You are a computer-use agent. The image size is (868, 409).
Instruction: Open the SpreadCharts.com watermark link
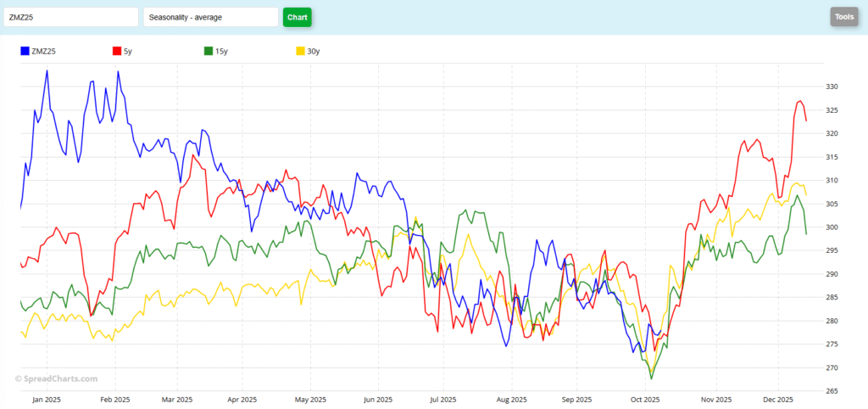(56, 379)
